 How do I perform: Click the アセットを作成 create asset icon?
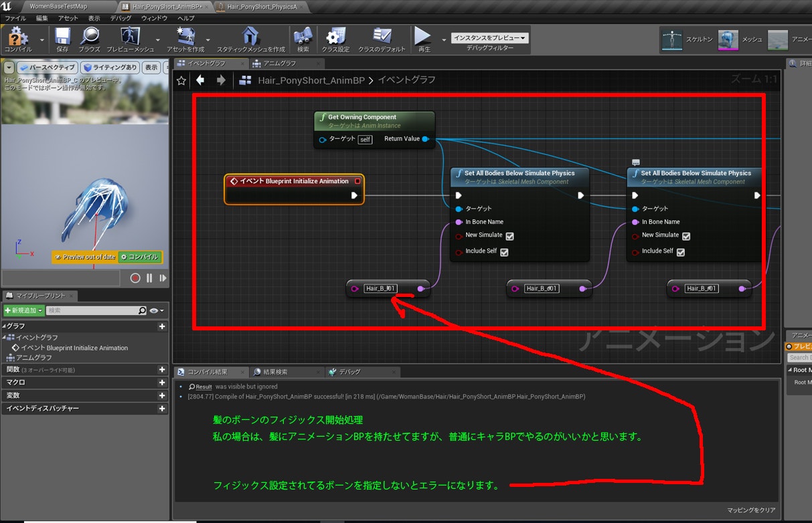pos(185,36)
